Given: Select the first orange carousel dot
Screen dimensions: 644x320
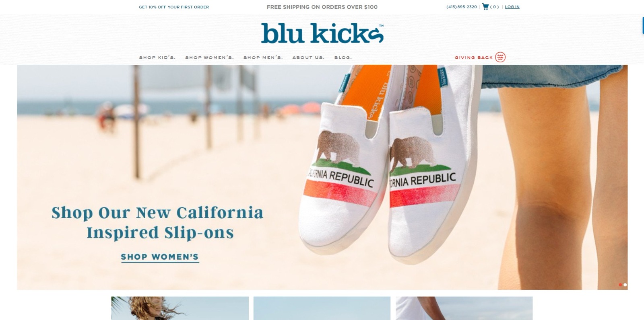Looking at the screenshot, I should click(620, 285).
